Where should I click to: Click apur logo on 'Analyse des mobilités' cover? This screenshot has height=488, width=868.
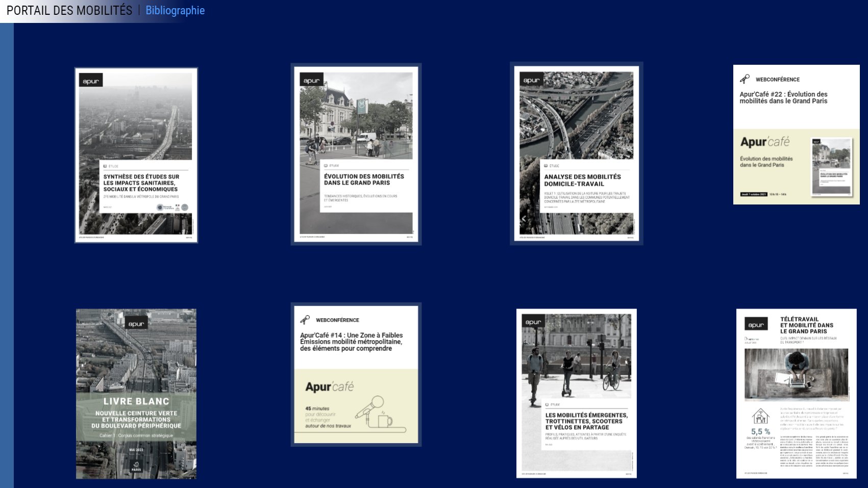[531, 80]
